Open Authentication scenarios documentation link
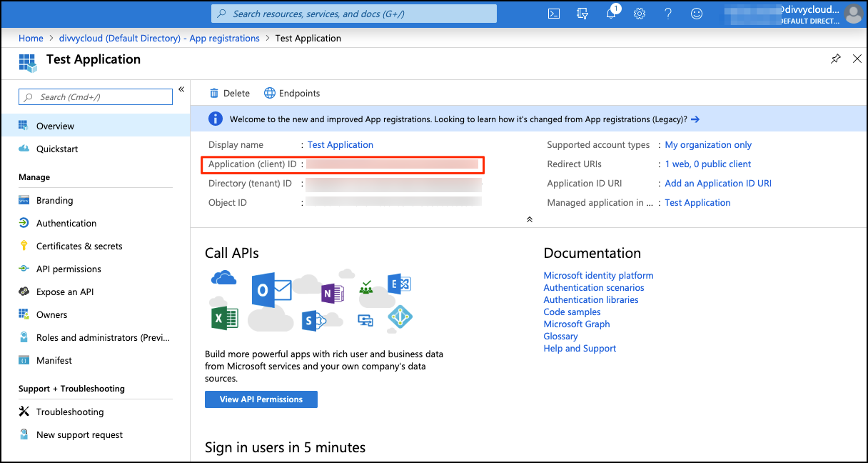The height and width of the screenshot is (463, 868). (594, 287)
